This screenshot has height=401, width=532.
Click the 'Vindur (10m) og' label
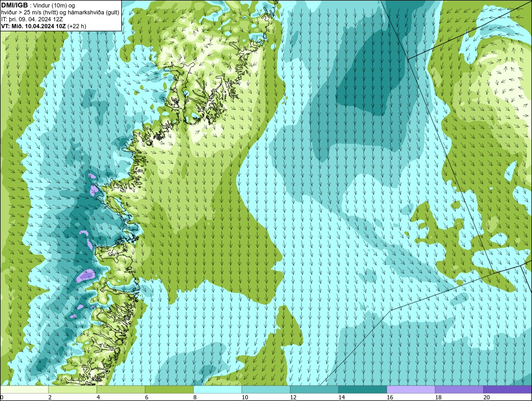click(55, 6)
